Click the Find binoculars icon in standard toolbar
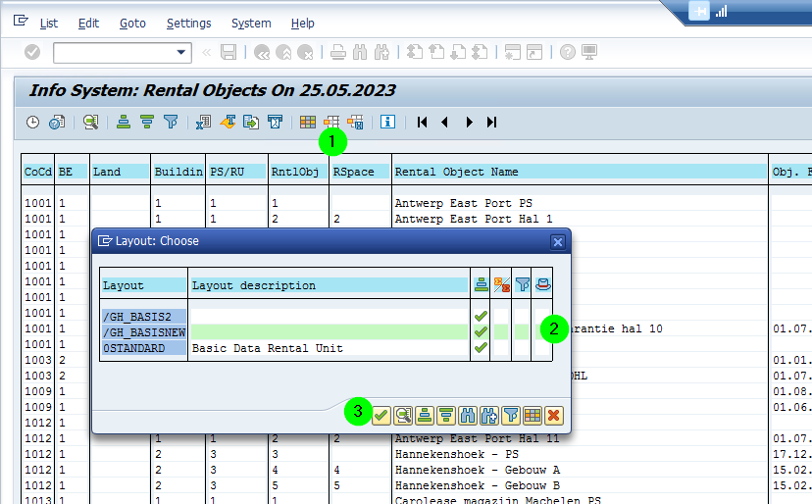The image size is (812, 504). 360,52
